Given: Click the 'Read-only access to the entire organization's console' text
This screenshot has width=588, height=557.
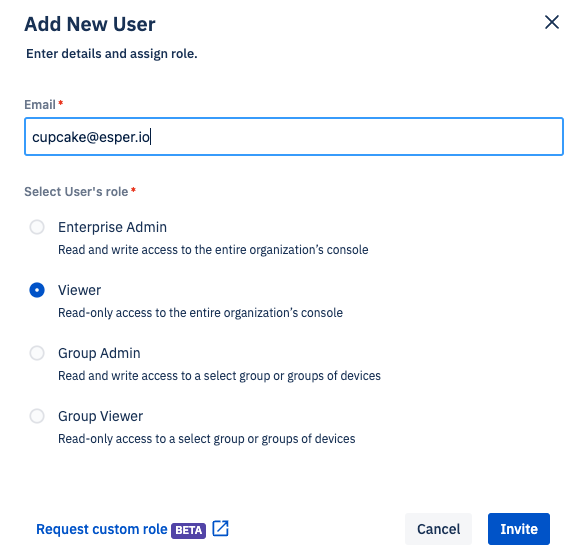Looking at the screenshot, I should (x=200, y=313).
